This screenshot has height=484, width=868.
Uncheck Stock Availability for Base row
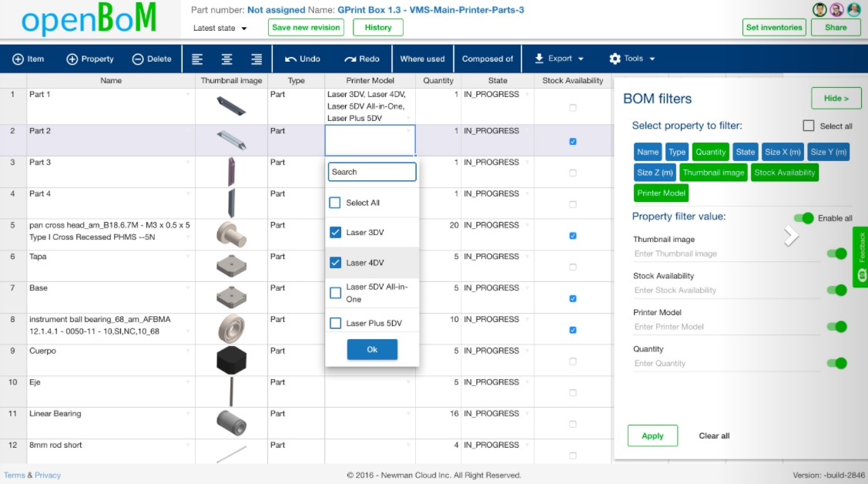[x=573, y=298]
